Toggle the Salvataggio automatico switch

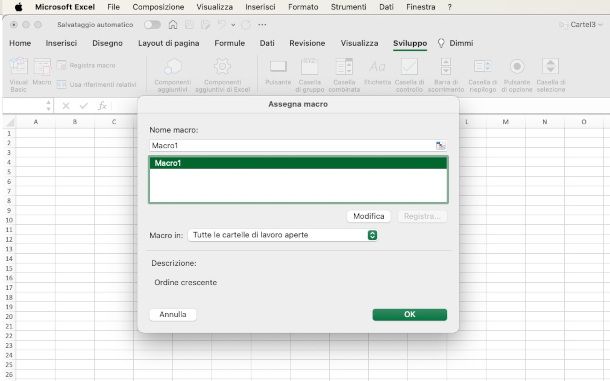pos(152,25)
